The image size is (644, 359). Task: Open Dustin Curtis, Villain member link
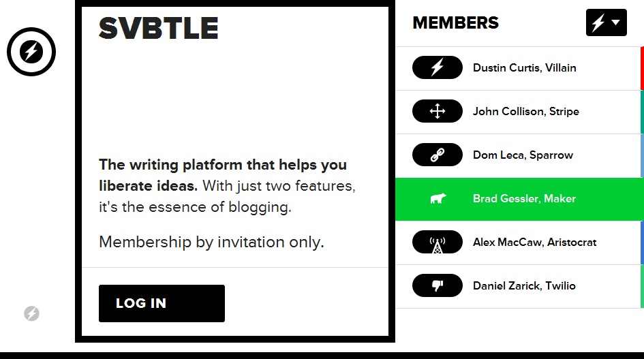click(x=525, y=67)
